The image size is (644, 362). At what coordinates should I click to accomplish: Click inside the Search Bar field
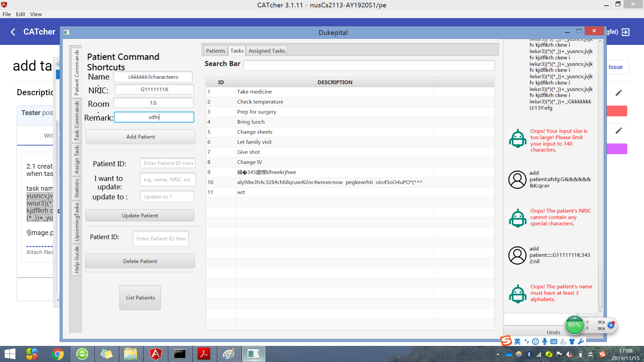pos(369,65)
